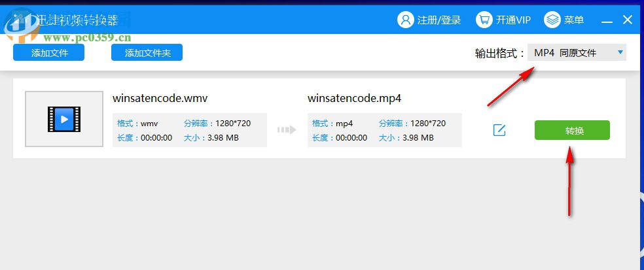
Task: Open the edit pencil icon beside 转换
Action: [x=499, y=131]
